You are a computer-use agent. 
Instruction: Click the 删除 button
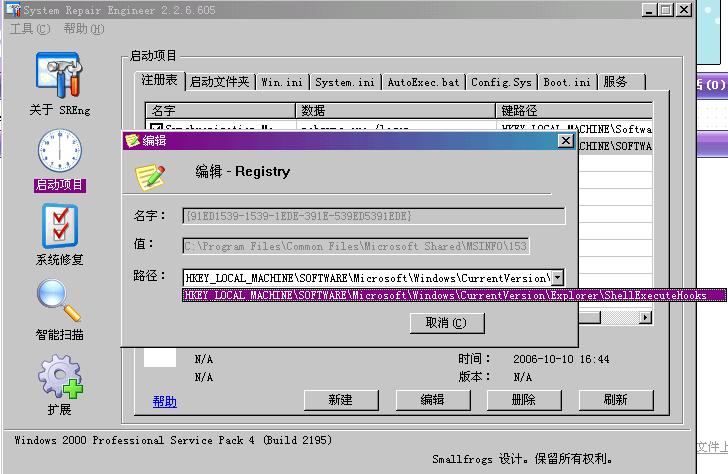[x=524, y=400]
